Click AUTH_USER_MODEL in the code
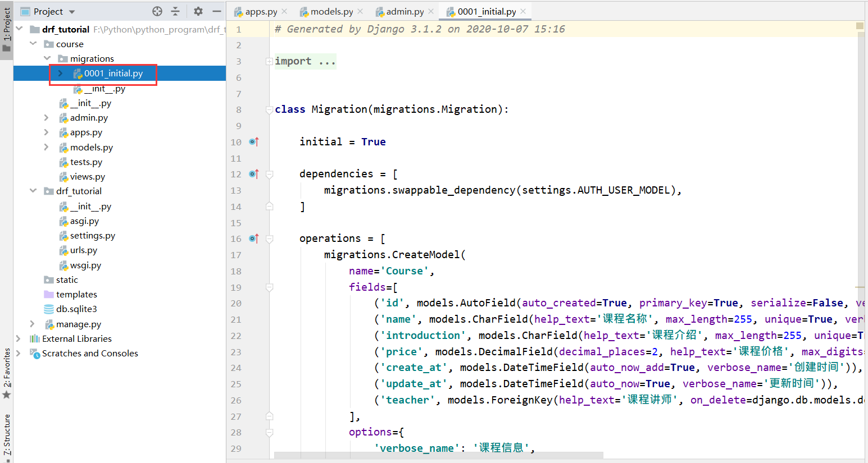This screenshot has width=868, height=463. tap(624, 190)
